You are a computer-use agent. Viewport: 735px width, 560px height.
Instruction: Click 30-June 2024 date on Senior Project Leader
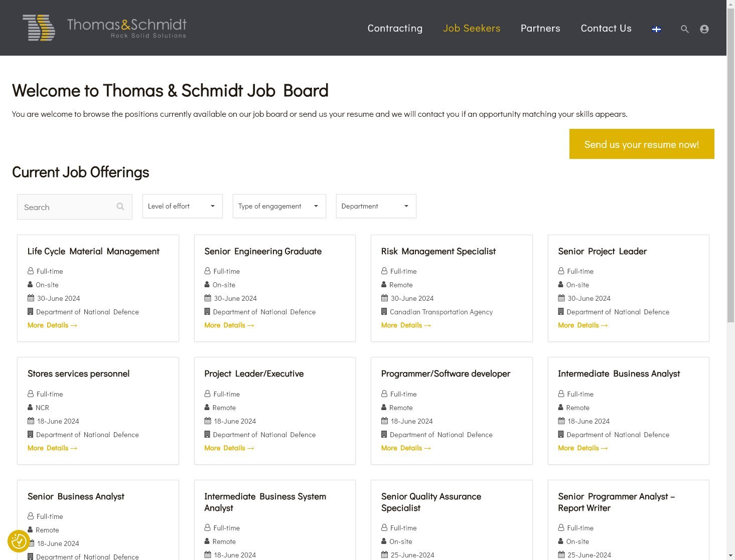click(589, 298)
